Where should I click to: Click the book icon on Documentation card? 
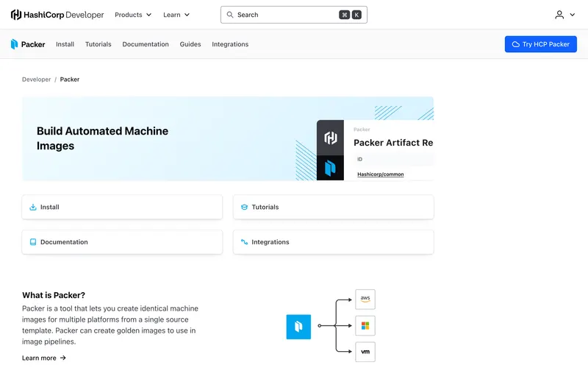[x=33, y=242]
